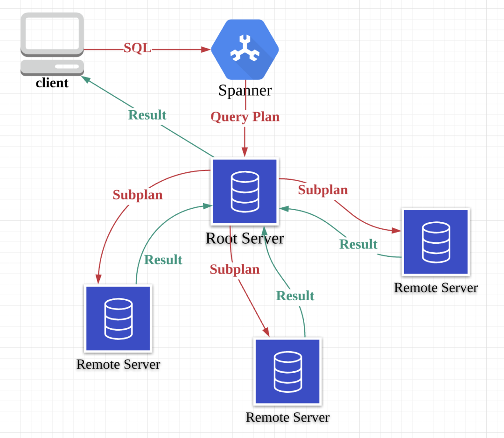This screenshot has height=438, width=504.
Task: Click the 'Subplan' label left of Root Server
Action: click(x=138, y=195)
